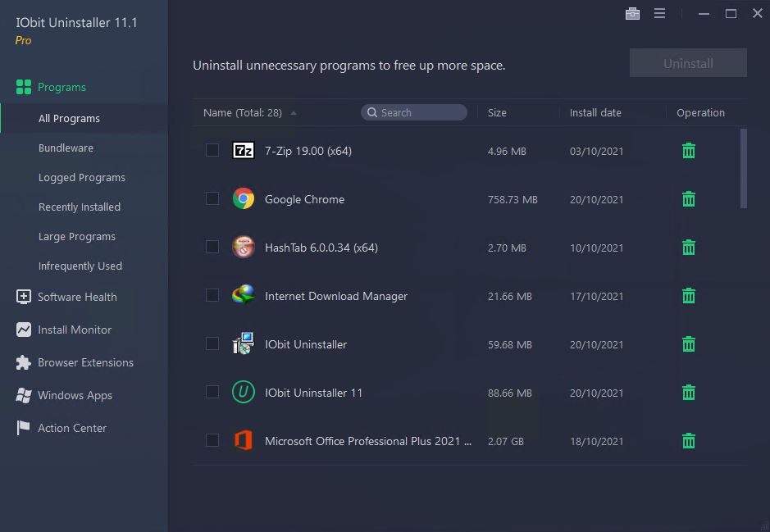Select Internet Download Manager checkbox
Viewport: 770px width, 532px height.
coord(212,295)
